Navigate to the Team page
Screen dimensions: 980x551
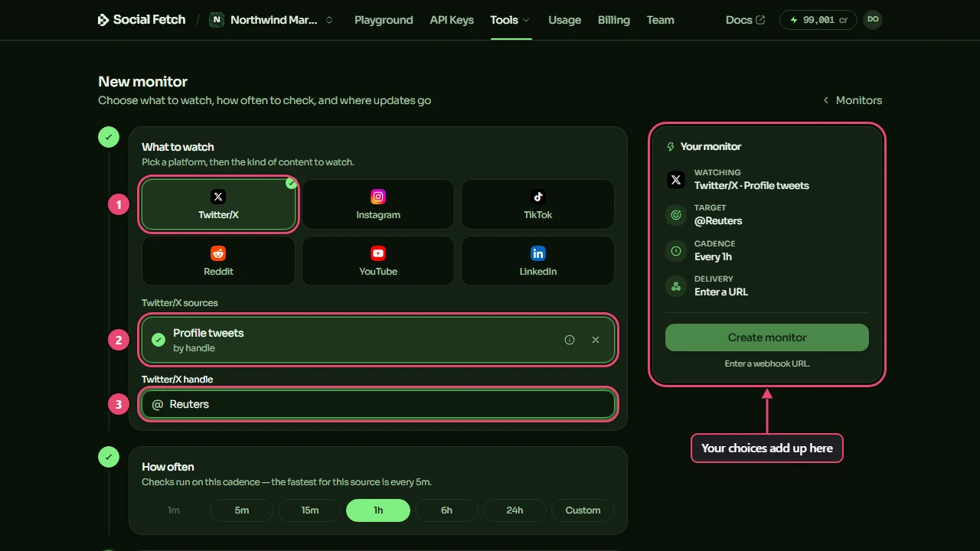pyautogui.click(x=661, y=20)
